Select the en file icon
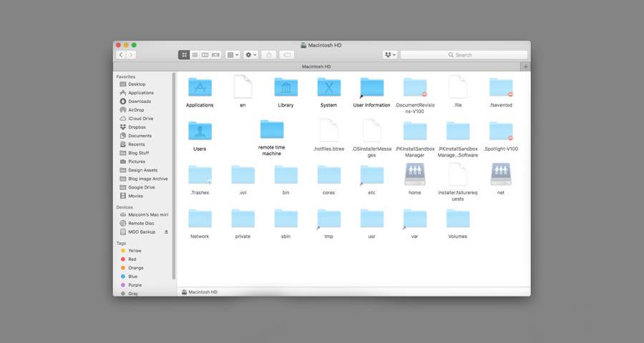644x343 pixels. [243, 86]
